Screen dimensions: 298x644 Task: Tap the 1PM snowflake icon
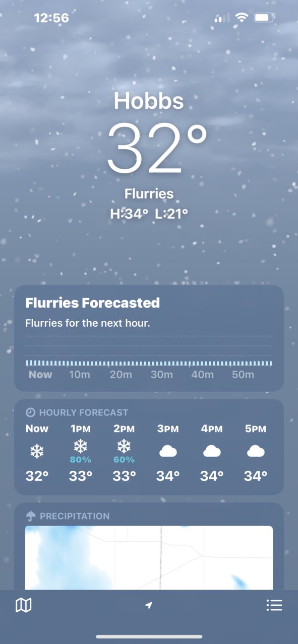[81, 446]
